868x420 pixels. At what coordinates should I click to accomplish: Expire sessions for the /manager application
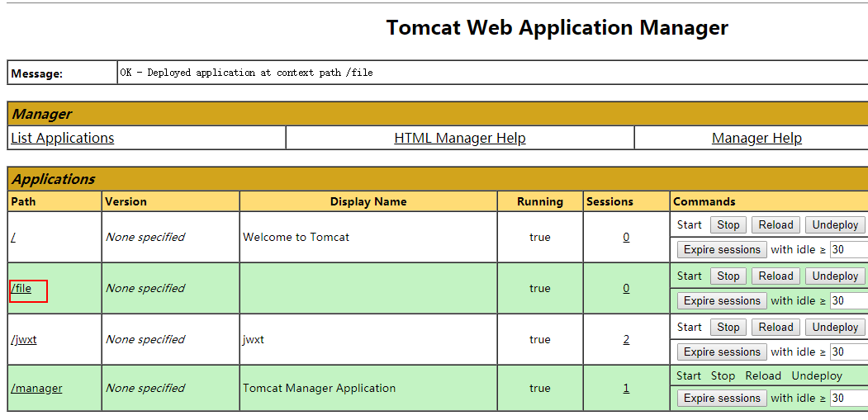[x=722, y=398]
